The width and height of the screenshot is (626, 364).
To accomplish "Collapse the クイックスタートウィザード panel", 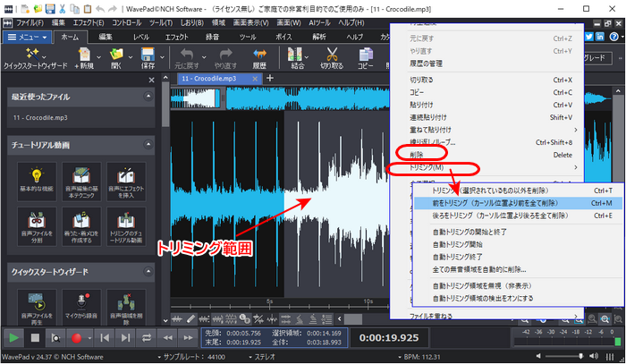I will pyautogui.click(x=148, y=271).
